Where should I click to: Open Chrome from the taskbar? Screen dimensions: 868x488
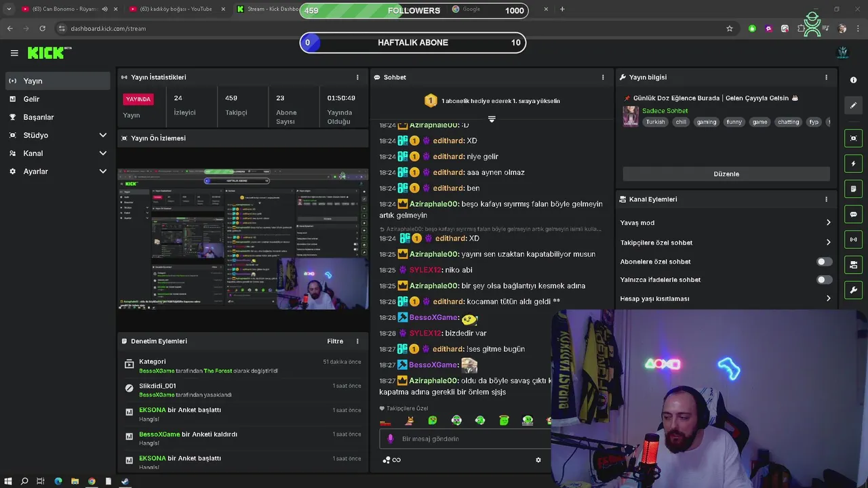[92, 481]
